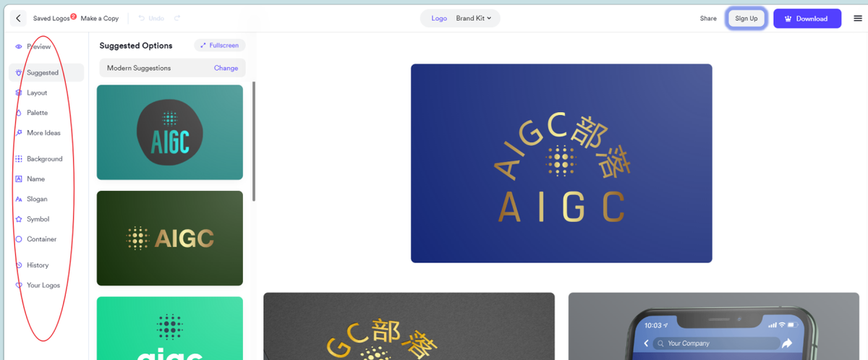868x360 pixels.
Task: Select the bright green aigc logo suggestion
Action: click(170, 328)
